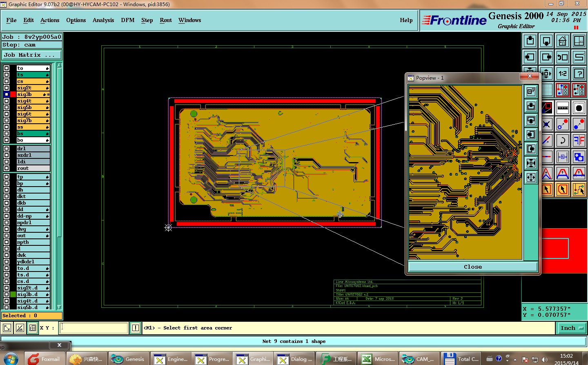
Task: Click the exclamation mark icon near XY field
Action: pos(136,328)
